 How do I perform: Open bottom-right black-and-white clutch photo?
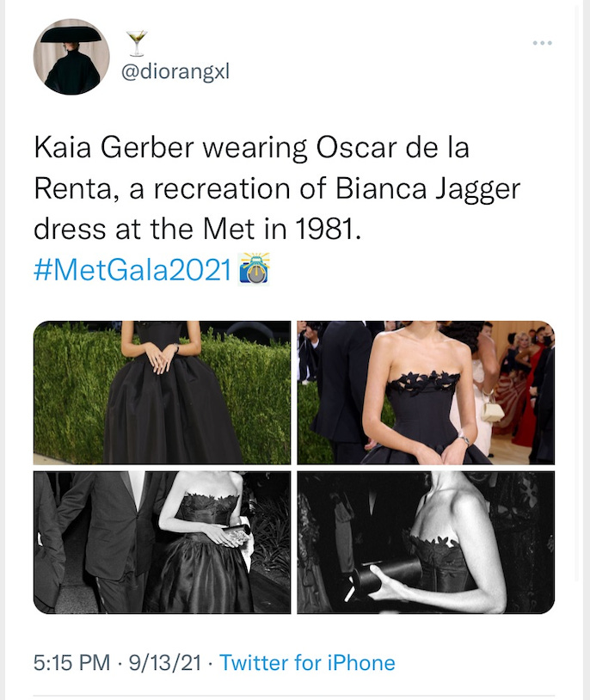pyautogui.click(x=426, y=542)
